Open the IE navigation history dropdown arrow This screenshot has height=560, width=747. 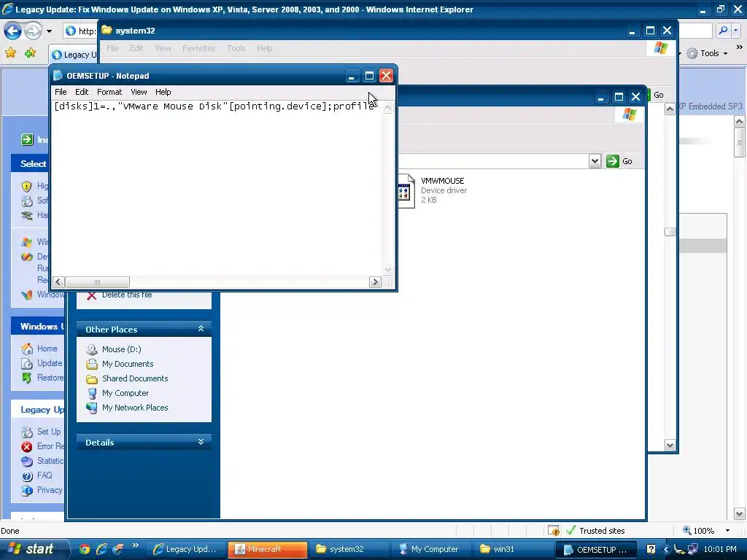(49, 31)
